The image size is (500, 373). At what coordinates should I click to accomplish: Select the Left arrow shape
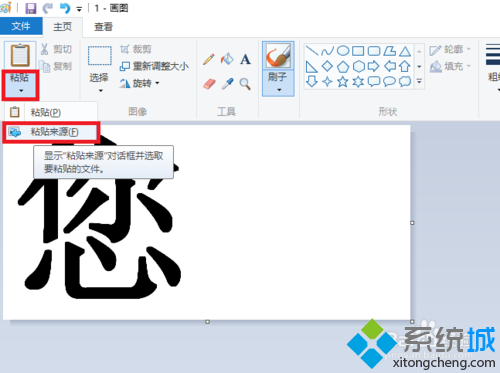coord(390,66)
